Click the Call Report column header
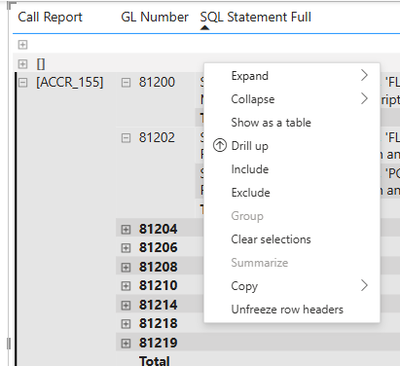 [50, 17]
